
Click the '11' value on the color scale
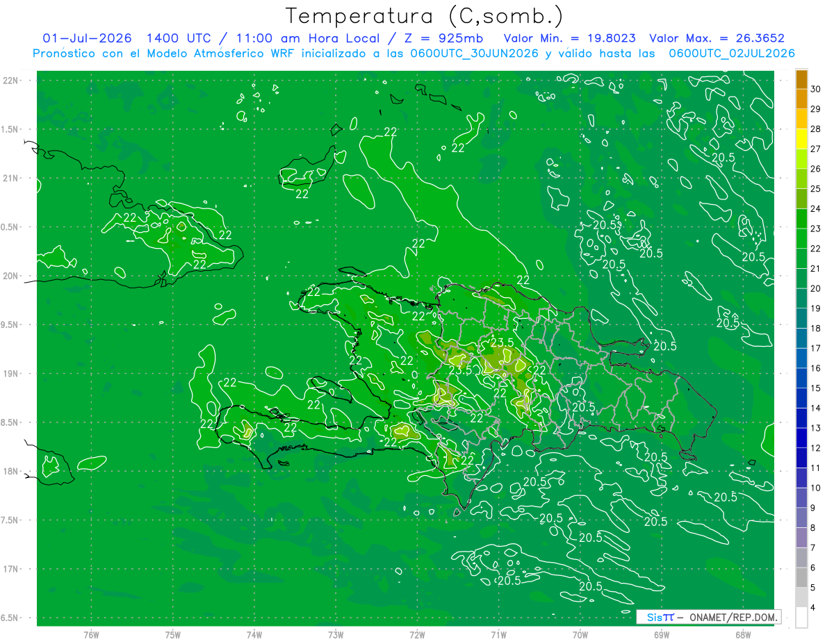[816, 468]
